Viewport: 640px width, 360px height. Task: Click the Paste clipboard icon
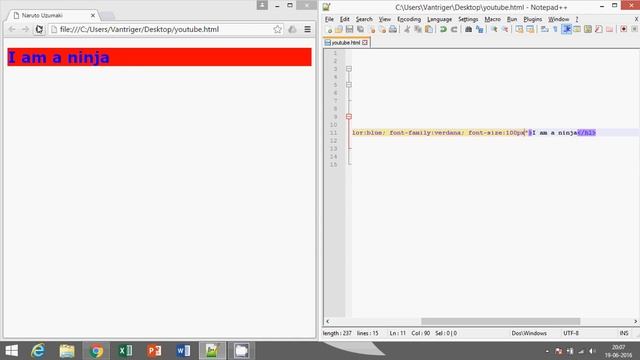pos(429,29)
